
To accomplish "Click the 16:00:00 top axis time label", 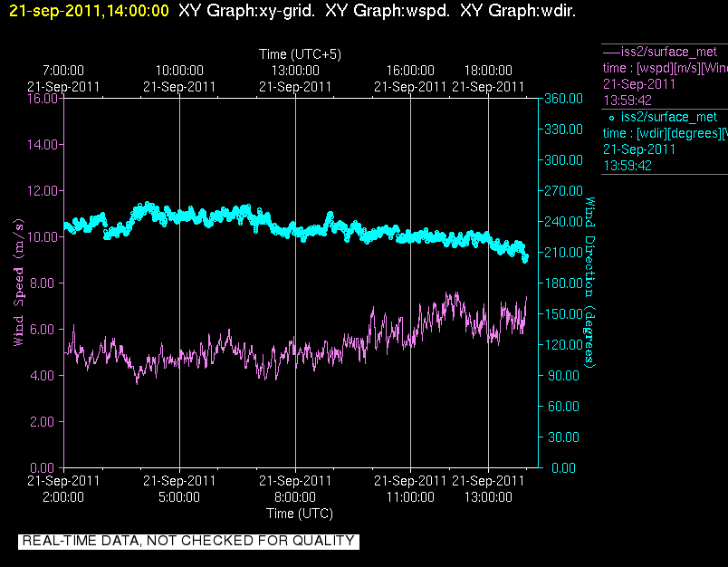I will [x=410, y=71].
